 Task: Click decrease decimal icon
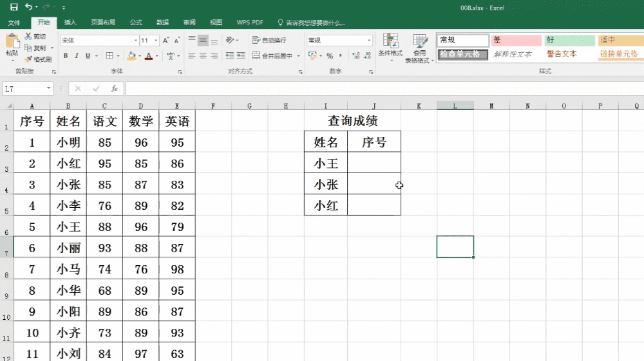pos(367,56)
